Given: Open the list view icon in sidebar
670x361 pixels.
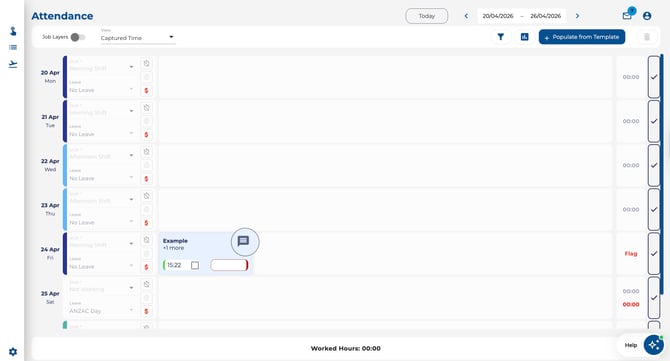Looking at the screenshot, I should point(13,47).
